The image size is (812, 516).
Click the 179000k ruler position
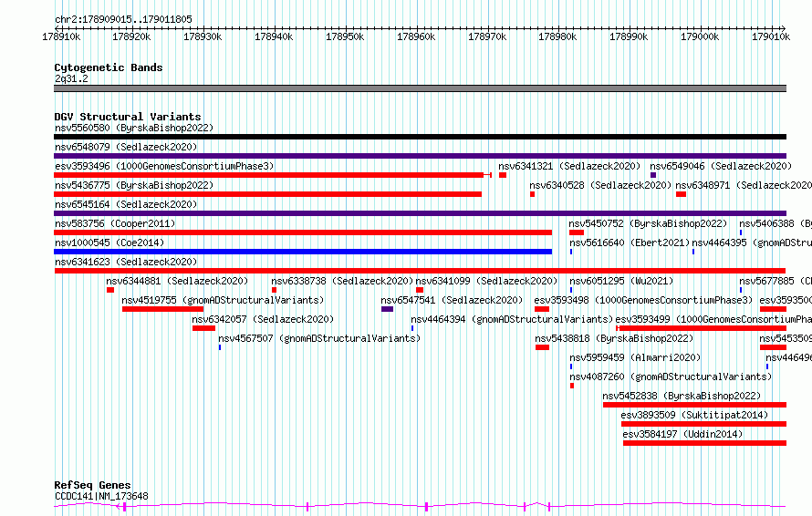[x=700, y=36]
